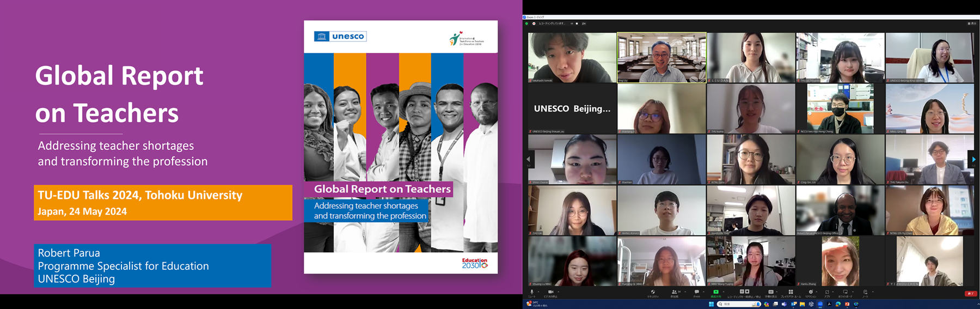Click the green encryption shield icon
This screenshot has width=980, height=309.
[x=526, y=23]
